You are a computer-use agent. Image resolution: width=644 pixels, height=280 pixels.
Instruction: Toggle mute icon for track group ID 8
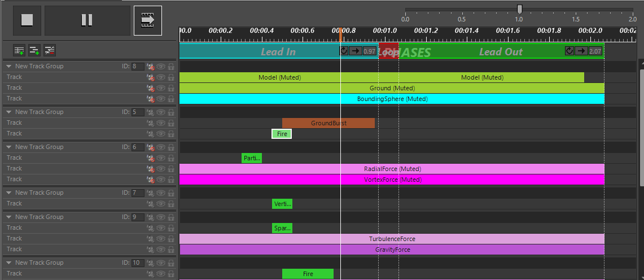coord(151,66)
